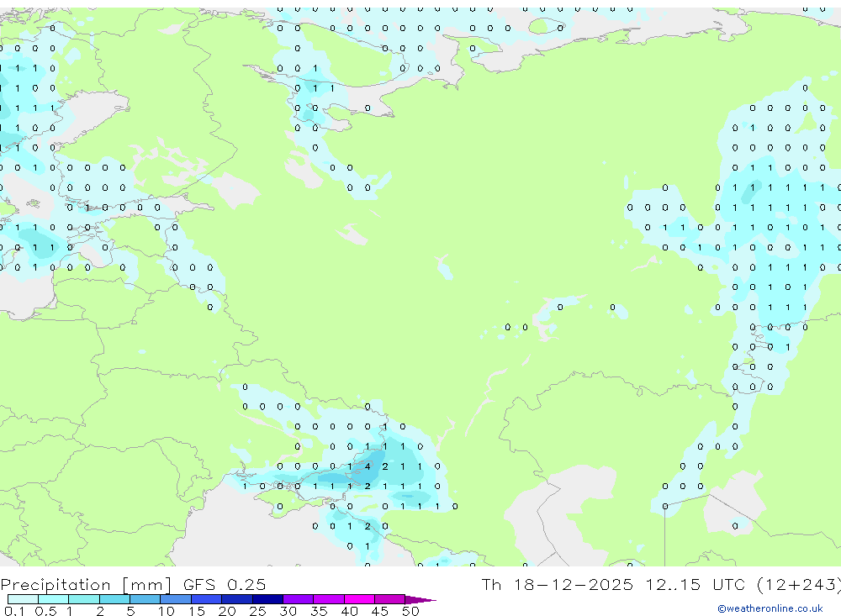
Task: Select the 5–10 mm legend color swatch
Action: [145, 599]
